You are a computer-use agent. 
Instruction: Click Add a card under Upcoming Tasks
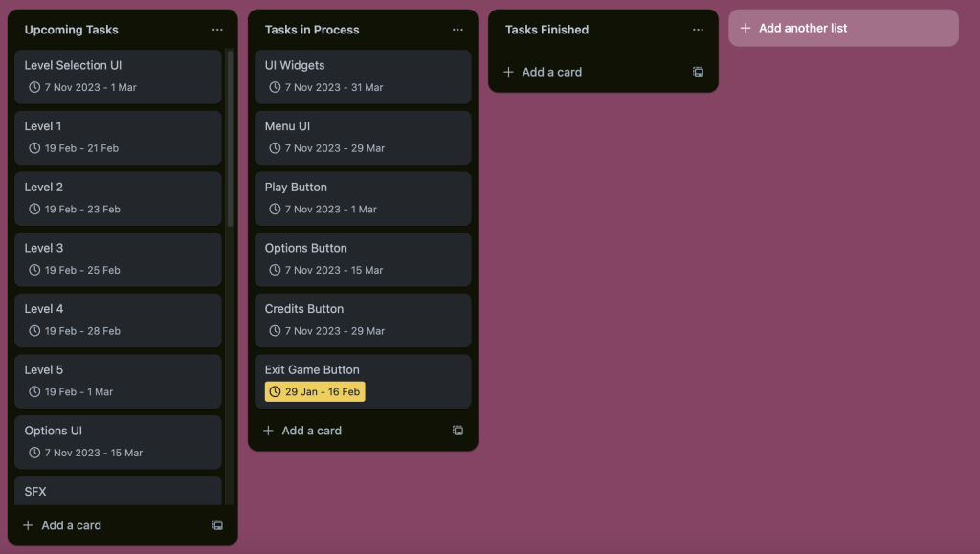(71, 525)
